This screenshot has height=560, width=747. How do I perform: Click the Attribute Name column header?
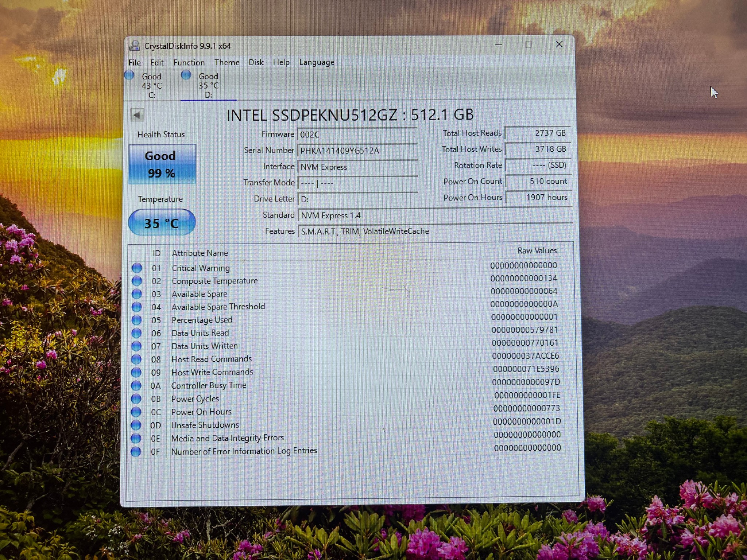(x=200, y=253)
